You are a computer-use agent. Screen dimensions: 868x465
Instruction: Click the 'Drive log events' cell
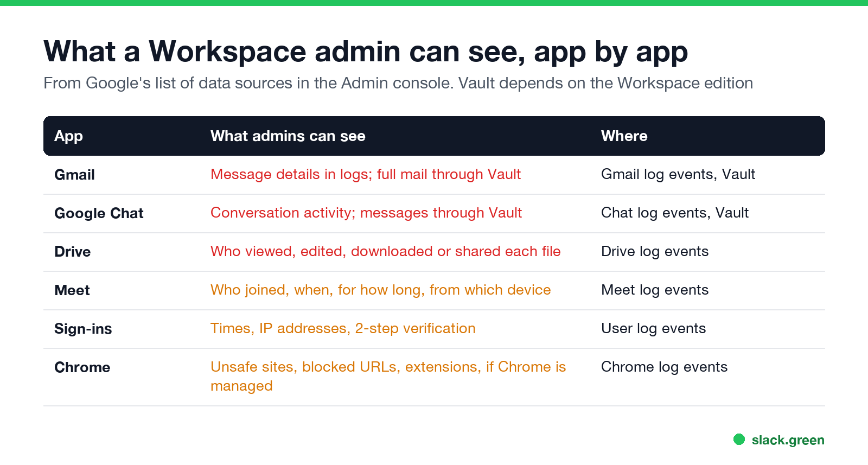655,251
